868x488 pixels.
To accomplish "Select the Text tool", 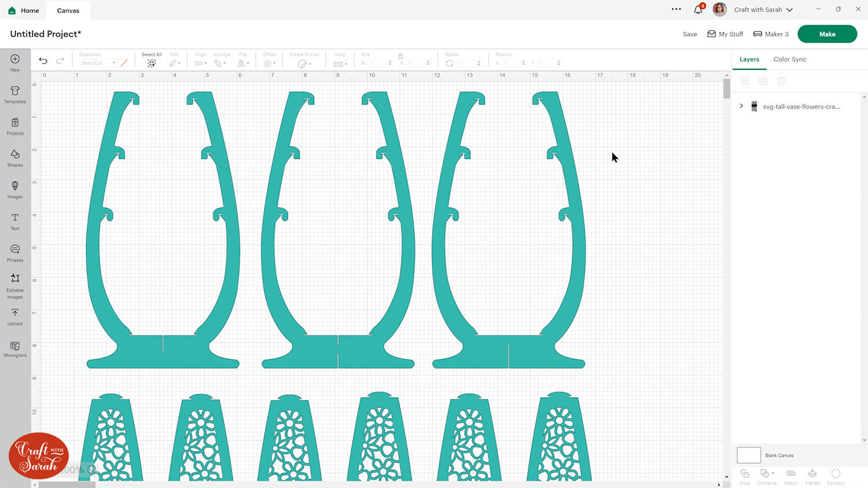I will (x=15, y=221).
